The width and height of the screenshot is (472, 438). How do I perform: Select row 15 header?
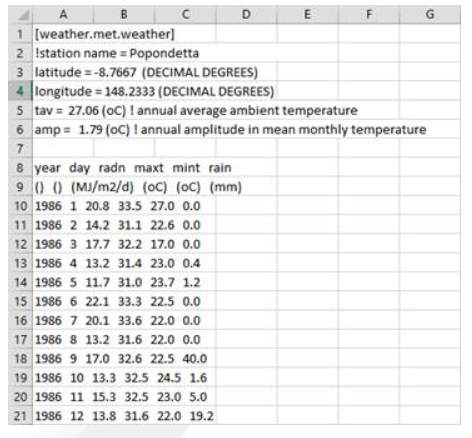[x=20, y=301]
